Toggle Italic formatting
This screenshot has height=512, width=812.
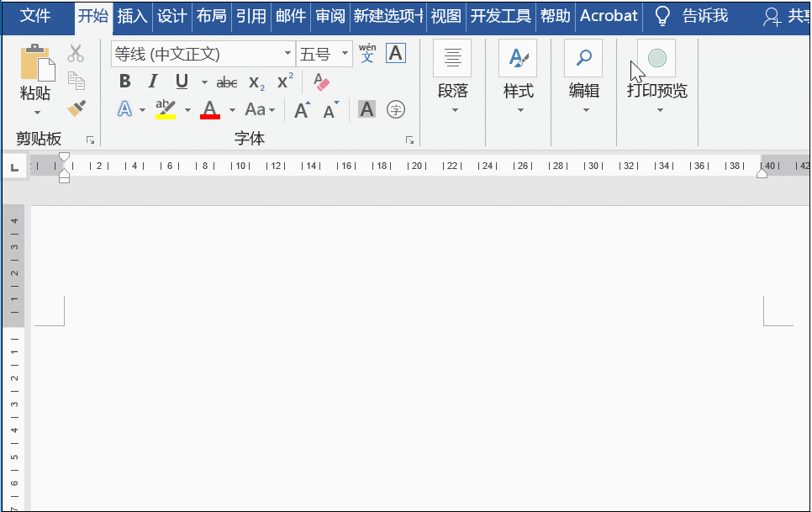(x=153, y=82)
